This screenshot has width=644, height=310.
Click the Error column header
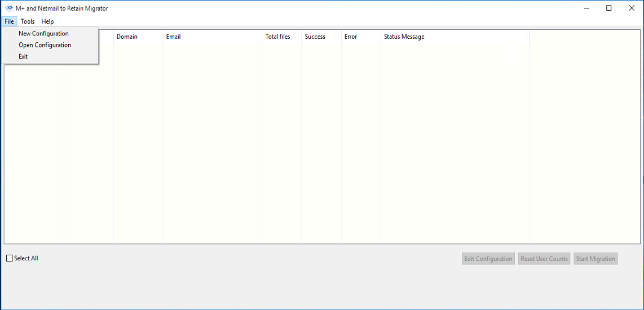click(360, 37)
